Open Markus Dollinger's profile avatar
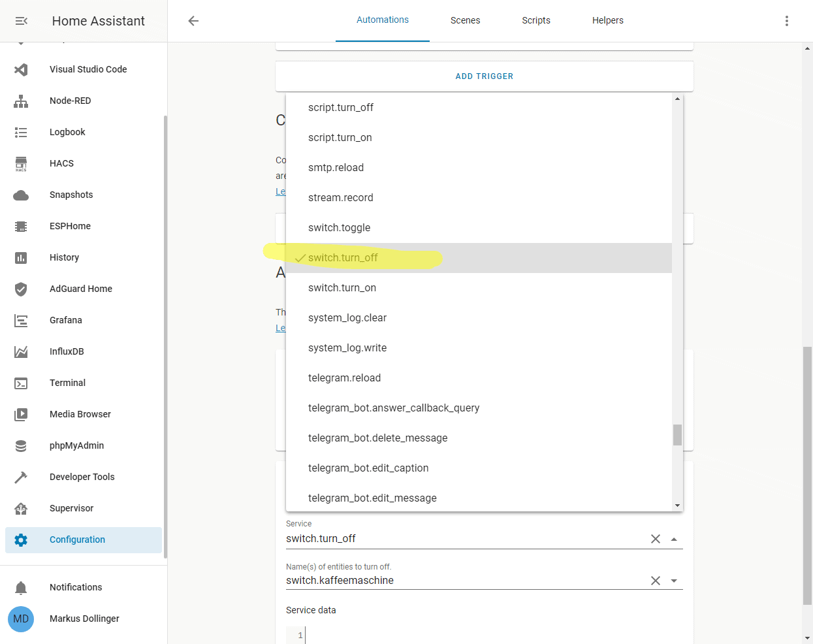The height and width of the screenshot is (644, 813). pyautogui.click(x=21, y=619)
